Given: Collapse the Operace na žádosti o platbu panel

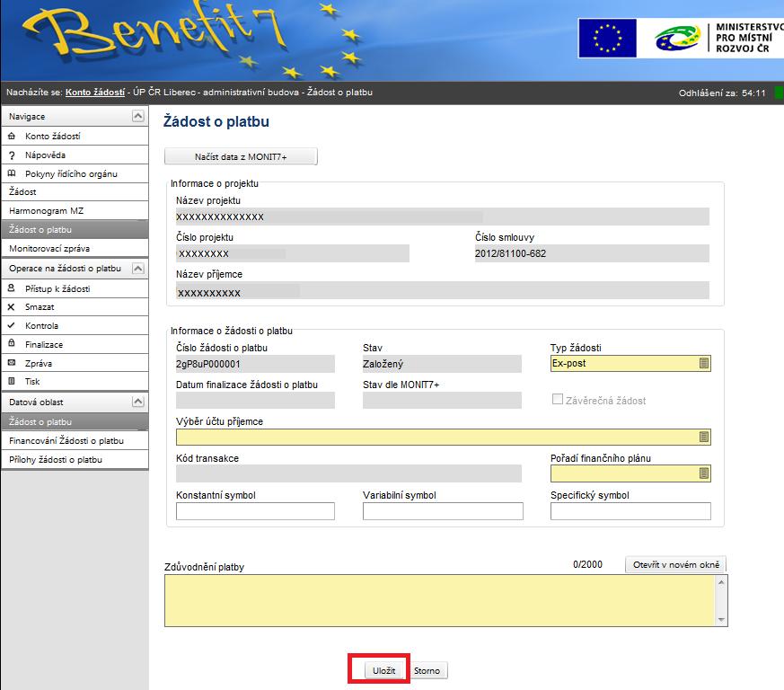Looking at the screenshot, I should pos(138,269).
